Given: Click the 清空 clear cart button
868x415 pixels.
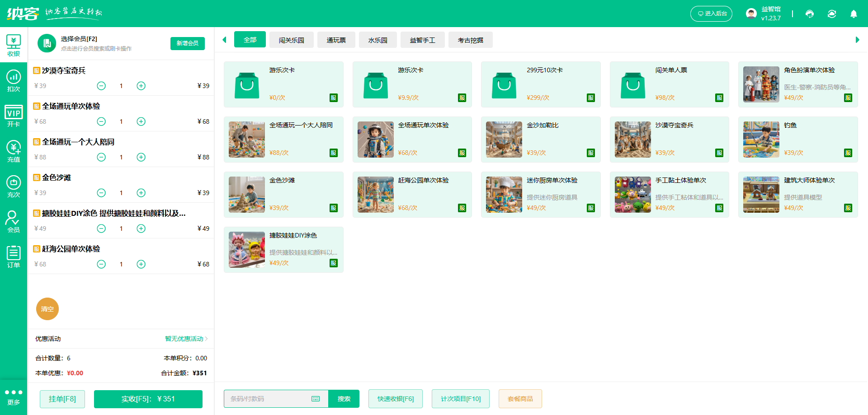Looking at the screenshot, I should pyautogui.click(x=47, y=309).
